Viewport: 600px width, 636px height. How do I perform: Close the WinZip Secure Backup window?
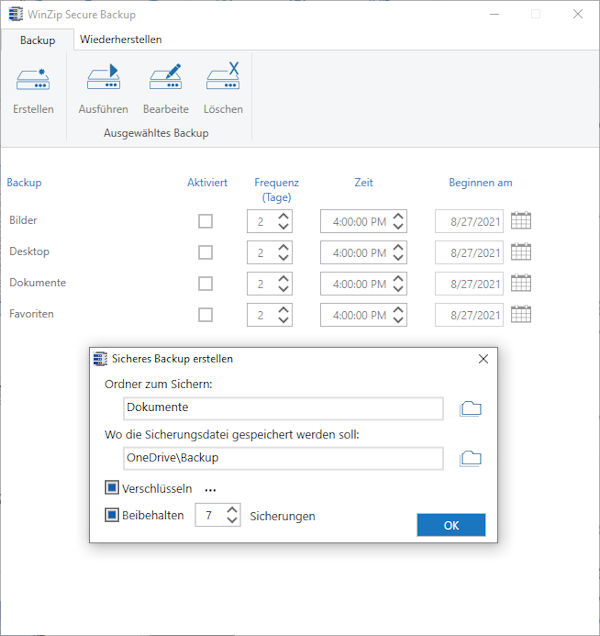point(578,14)
